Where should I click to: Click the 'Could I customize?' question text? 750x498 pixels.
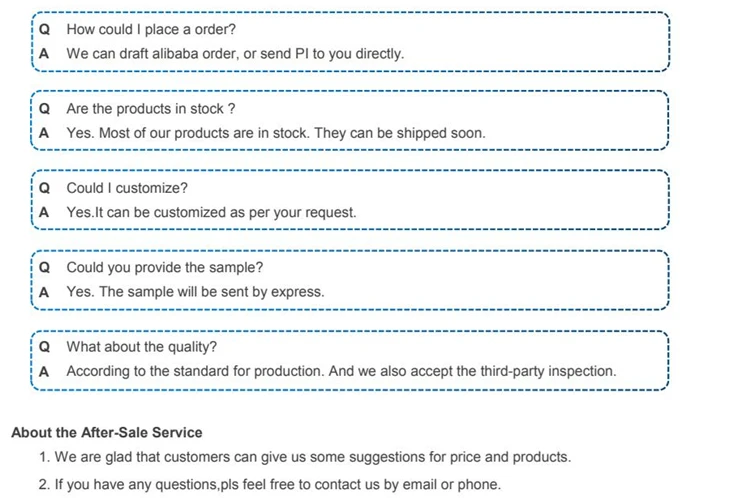point(127,188)
